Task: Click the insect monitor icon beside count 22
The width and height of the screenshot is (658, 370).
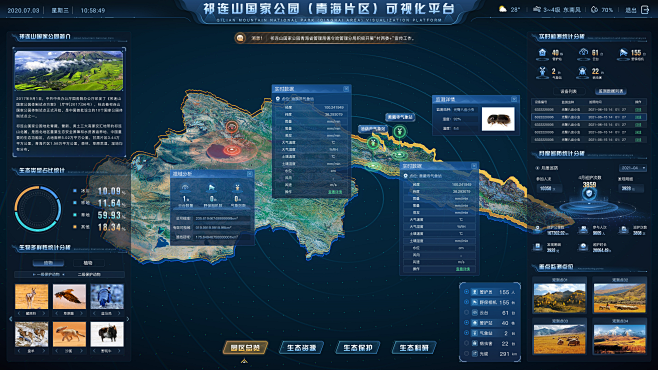Action: coord(582,72)
